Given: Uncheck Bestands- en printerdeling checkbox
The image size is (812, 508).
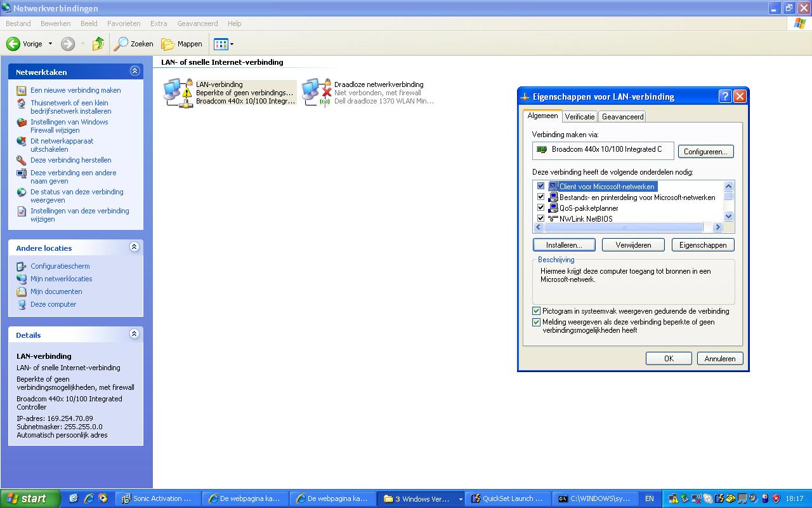Looking at the screenshot, I should [x=540, y=197].
